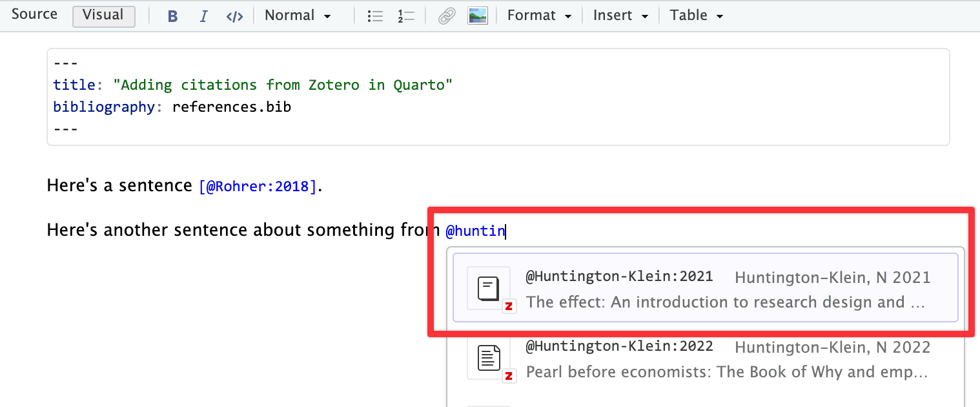
Task: Select the @Huntington-Klein:2021 citation suggestion
Action: coord(705,288)
